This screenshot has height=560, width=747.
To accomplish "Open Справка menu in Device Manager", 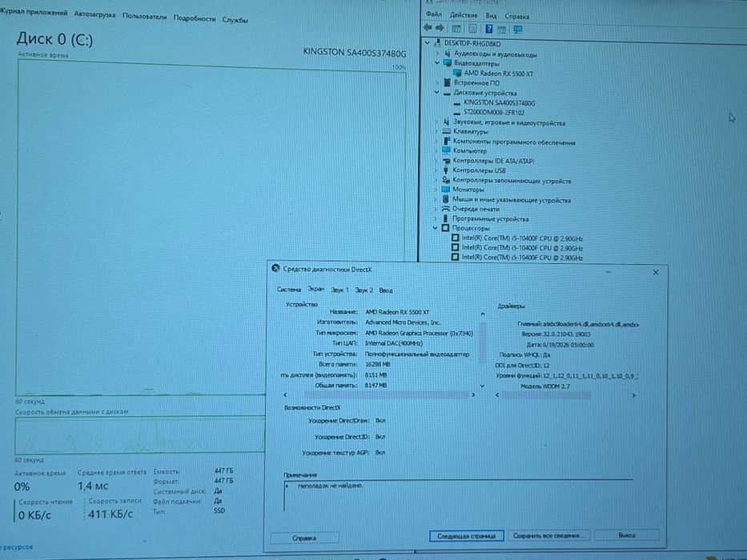I will 517,16.
